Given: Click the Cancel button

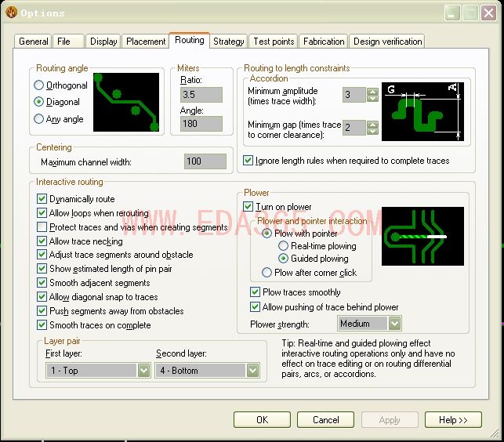Looking at the screenshot, I should point(325,420).
